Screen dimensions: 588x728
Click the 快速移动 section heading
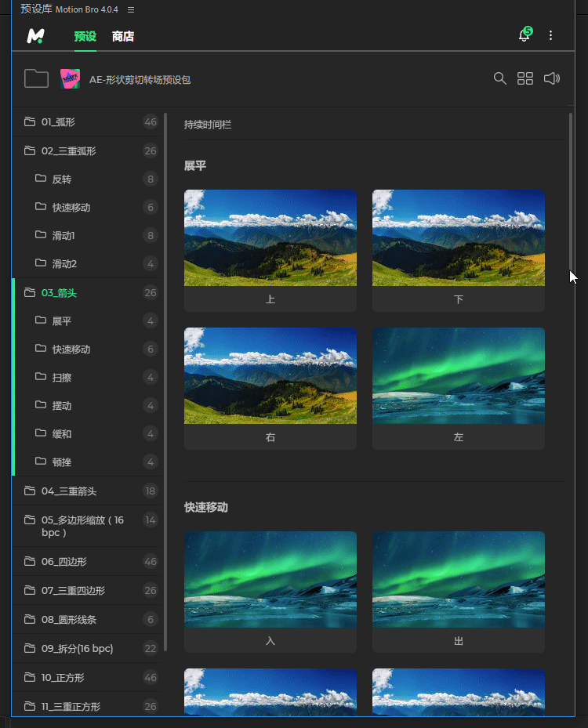coord(206,507)
